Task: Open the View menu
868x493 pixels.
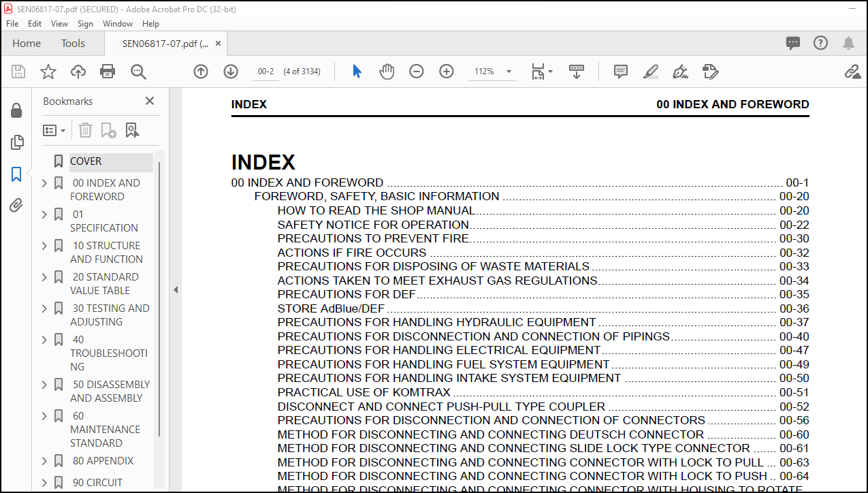Action: click(x=60, y=23)
